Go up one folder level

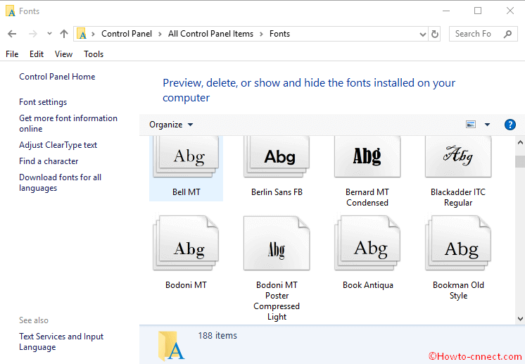point(64,34)
